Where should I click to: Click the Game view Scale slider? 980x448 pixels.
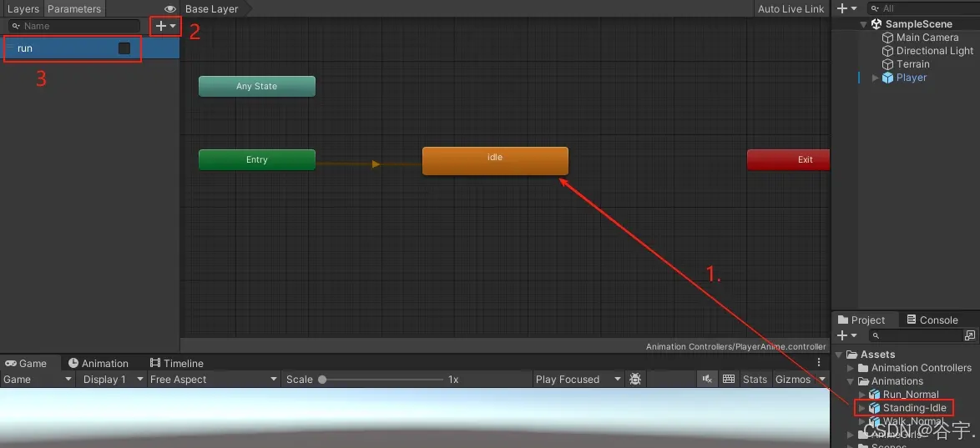(x=382, y=380)
